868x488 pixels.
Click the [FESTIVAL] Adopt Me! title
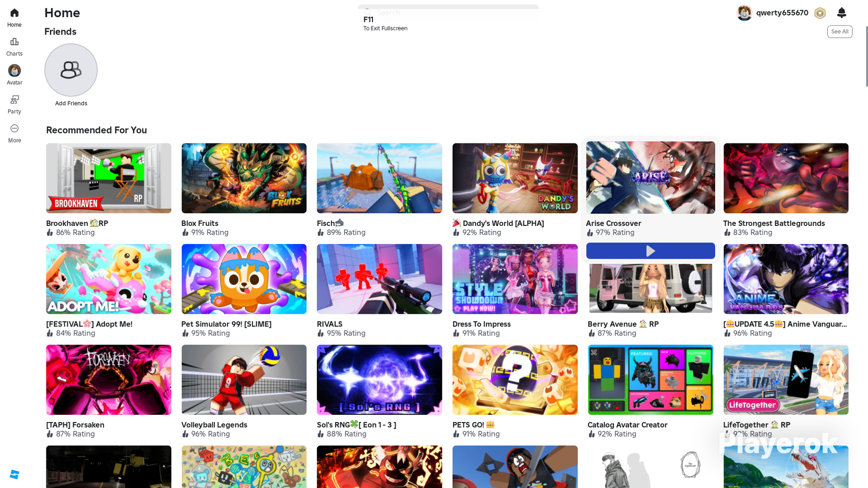(89, 324)
